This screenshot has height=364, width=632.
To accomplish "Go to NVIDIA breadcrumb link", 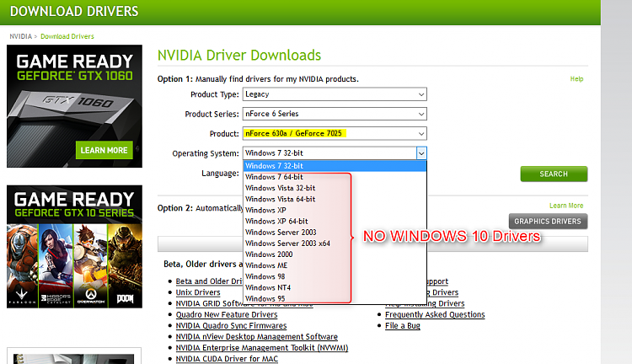I will click(x=20, y=36).
